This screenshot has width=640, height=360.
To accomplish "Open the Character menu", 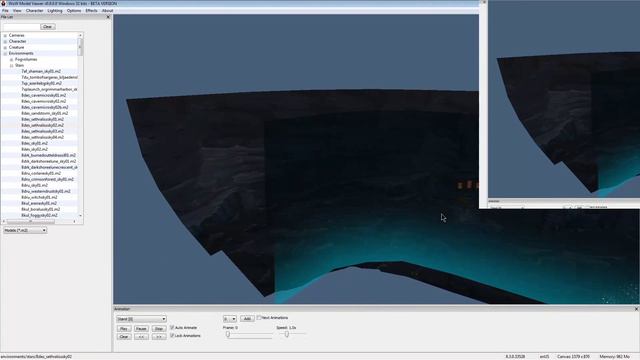I will pos(35,11).
